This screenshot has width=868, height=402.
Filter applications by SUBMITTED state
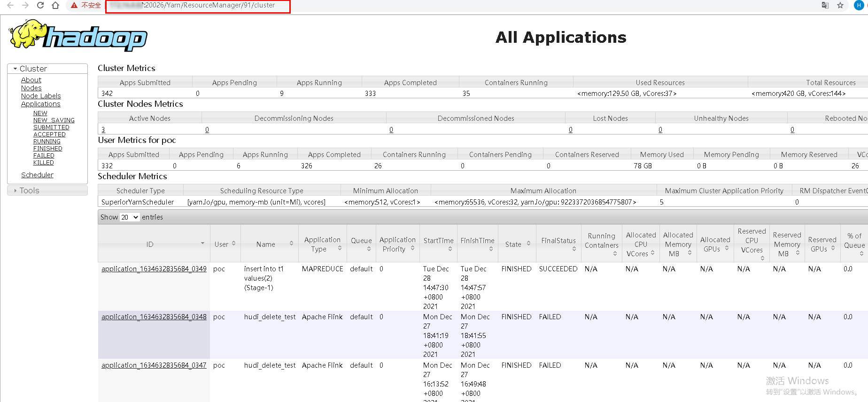coord(51,127)
